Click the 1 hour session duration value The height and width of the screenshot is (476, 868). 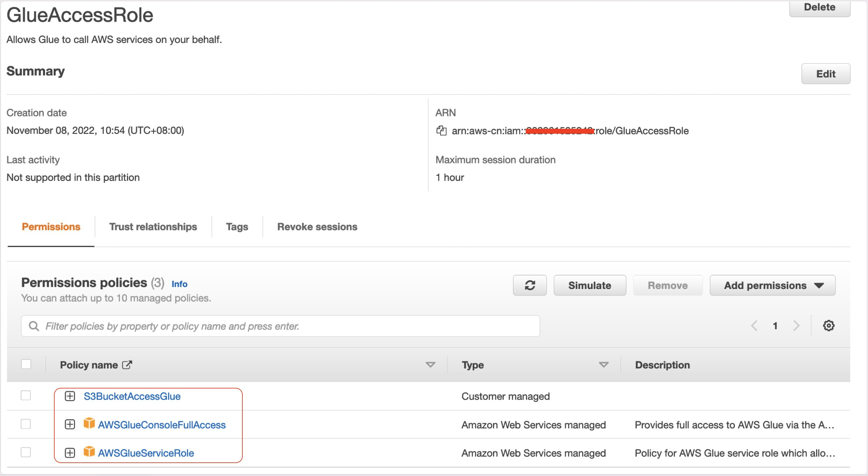450,177
